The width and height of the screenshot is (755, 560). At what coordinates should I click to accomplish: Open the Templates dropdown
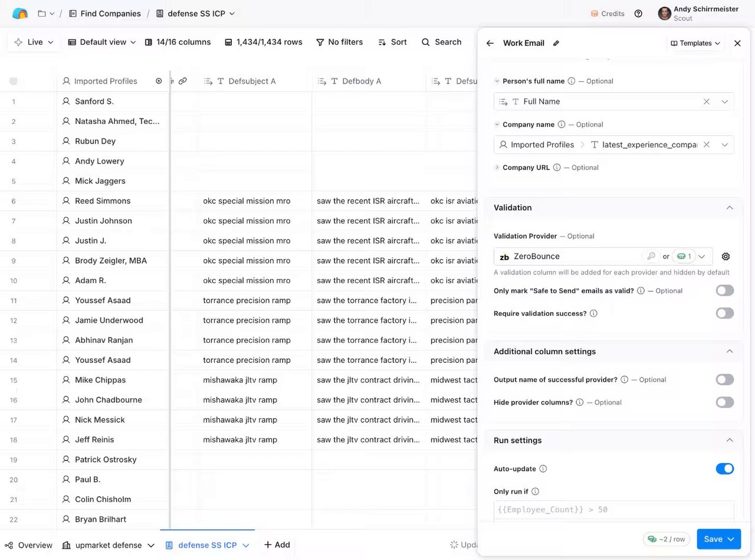click(x=695, y=43)
